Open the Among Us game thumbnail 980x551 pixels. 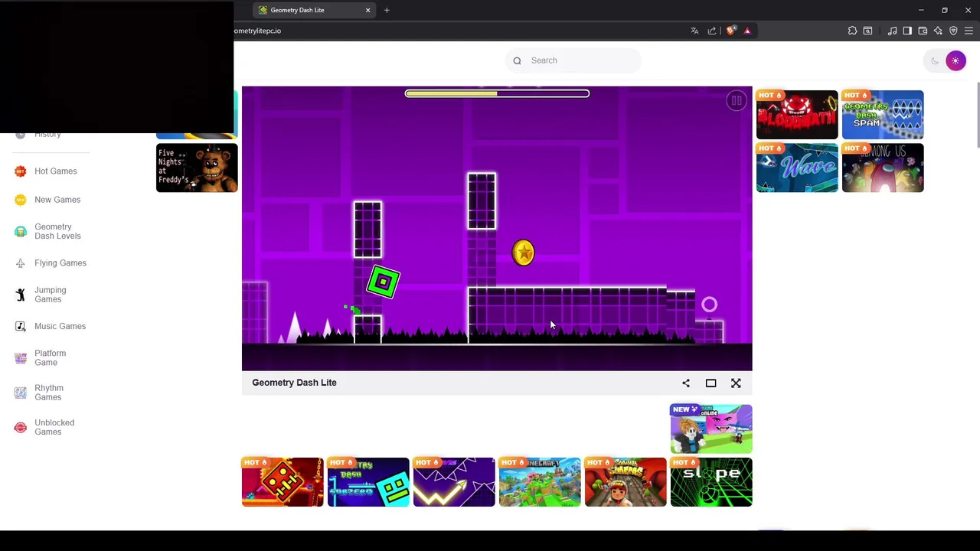(883, 168)
